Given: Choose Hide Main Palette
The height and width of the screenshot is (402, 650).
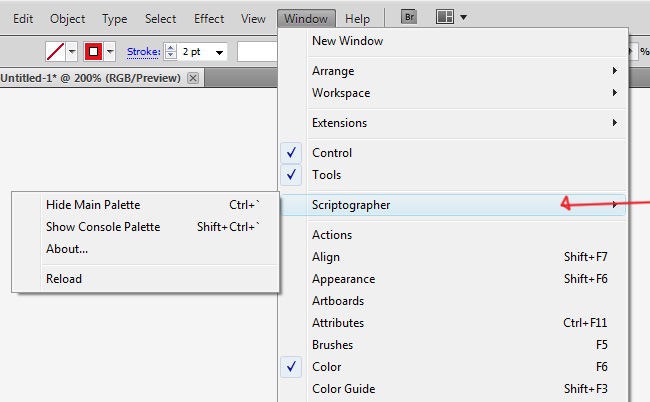Looking at the screenshot, I should point(93,205).
